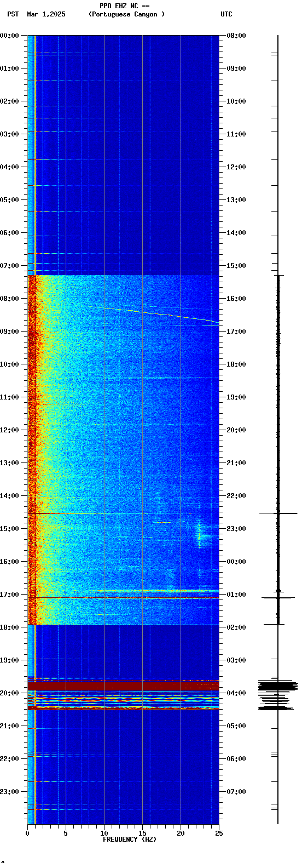Click the 'UTC' timezone label
The height and width of the screenshot is (868, 302).
tap(226, 14)
